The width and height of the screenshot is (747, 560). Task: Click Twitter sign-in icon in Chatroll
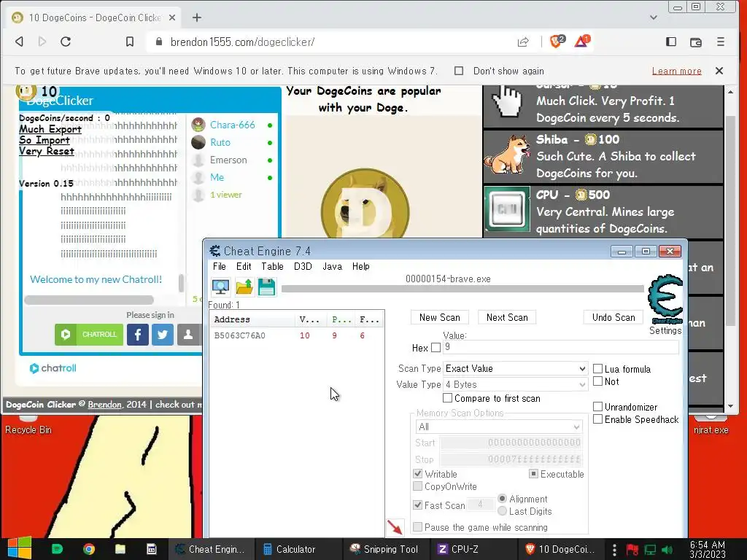pyautogui.click(x=163, y=334)
